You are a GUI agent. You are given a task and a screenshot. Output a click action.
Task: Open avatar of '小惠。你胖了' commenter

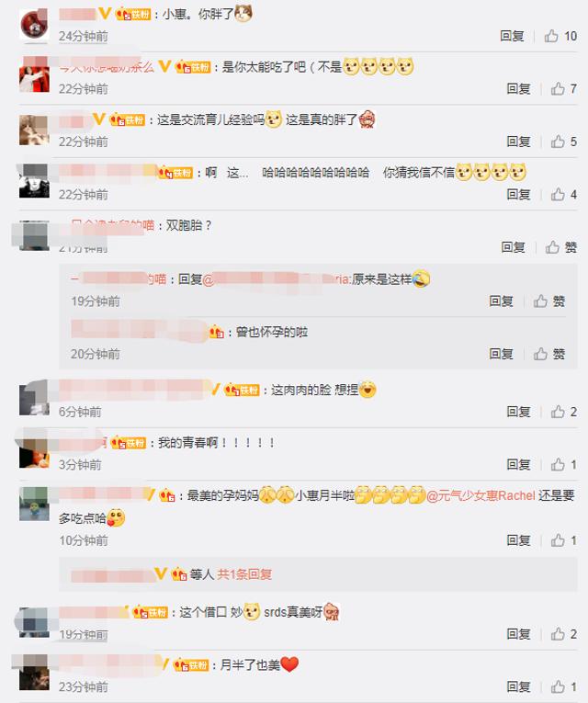[x=34, y=25]
